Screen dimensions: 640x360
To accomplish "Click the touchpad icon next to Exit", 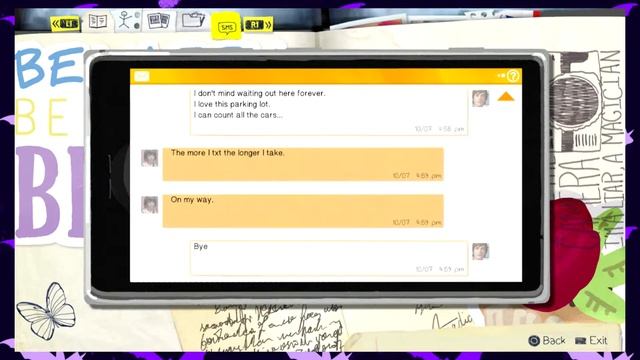I will 580,340.
